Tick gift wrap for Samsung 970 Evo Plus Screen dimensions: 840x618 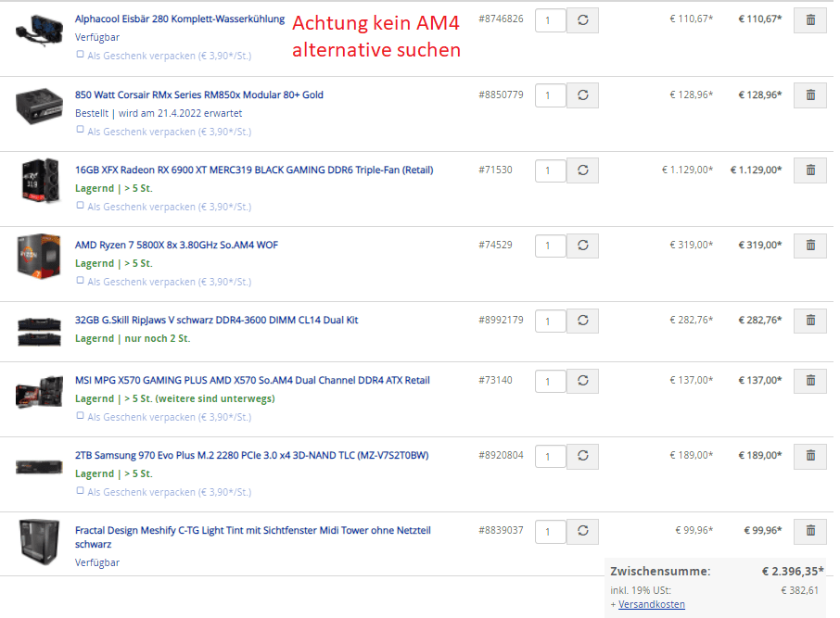click(x=80, y=490)
